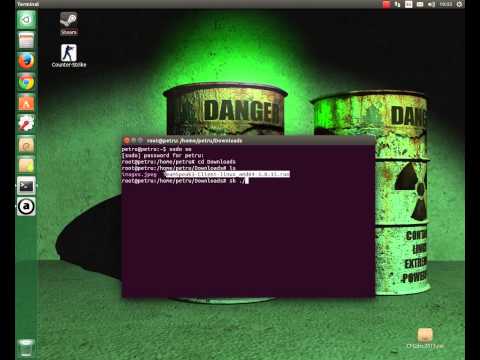480x360 pixels.
Task: Maximize the terminal window
Action: 140,141
